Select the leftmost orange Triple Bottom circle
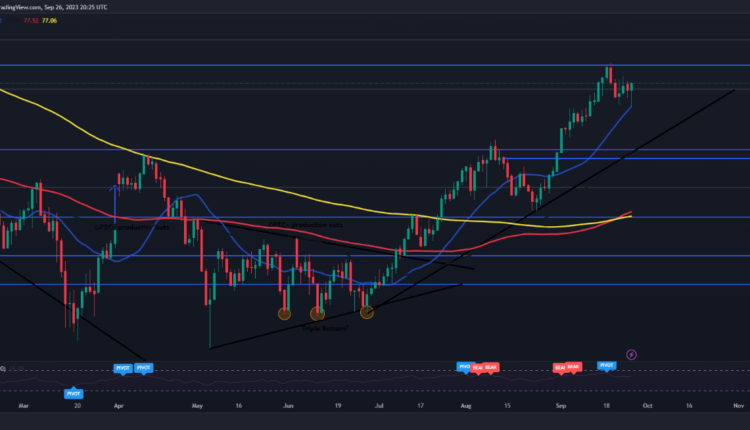The image size is (750, 430). point(285,313)
